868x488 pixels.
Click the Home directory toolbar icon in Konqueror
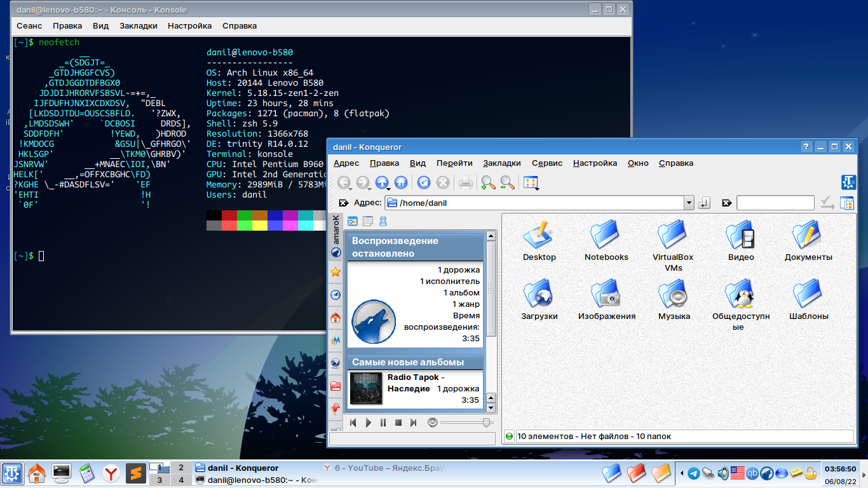tap(401, 183)
